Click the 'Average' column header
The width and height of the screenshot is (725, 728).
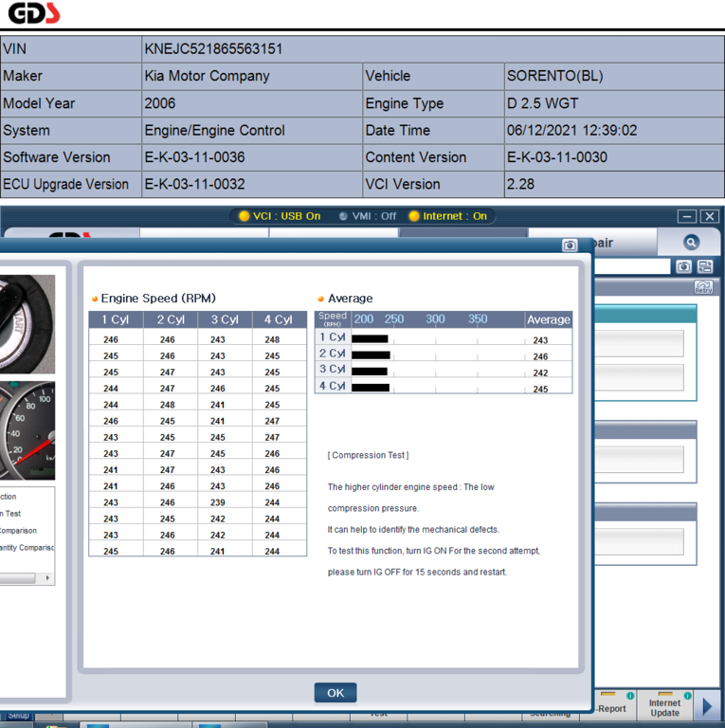click(x=548, y=319)
